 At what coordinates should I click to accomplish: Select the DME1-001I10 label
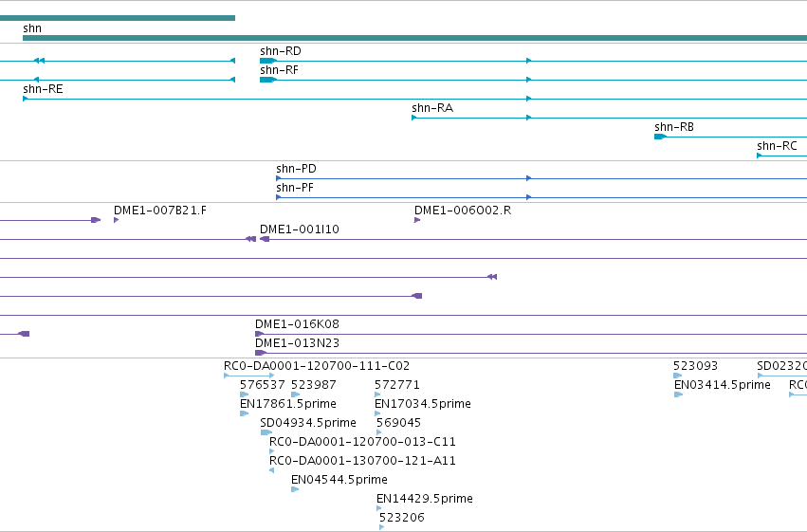pos(300,229)
